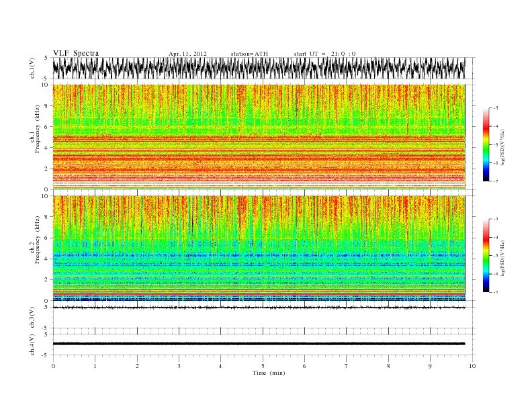Click the "1" tick on the time axis
This screenshot has height=411, width=532.
pos(95,366)
